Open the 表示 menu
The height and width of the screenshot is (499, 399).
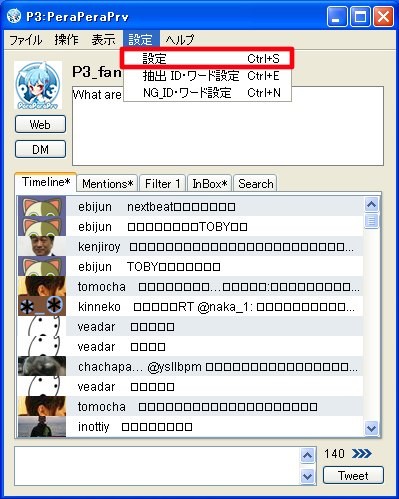pos(103,40)
